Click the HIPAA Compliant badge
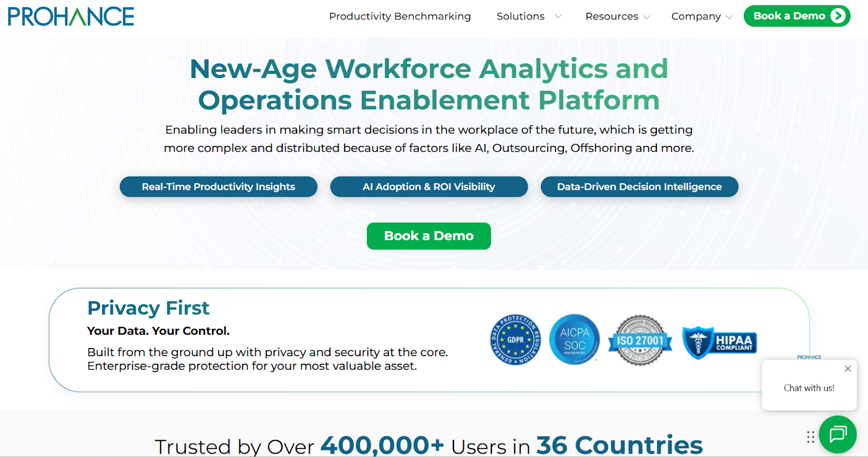868x457 pixels. (x=719, y=343)
